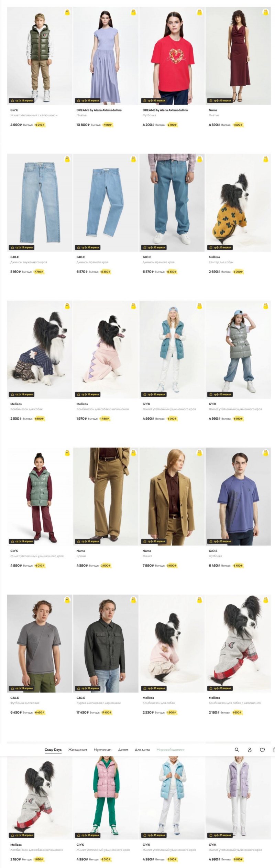Click yellow mascot badge on red heart T-shirt
This screenshot has width=275, height=868.
tap(199, 12)
